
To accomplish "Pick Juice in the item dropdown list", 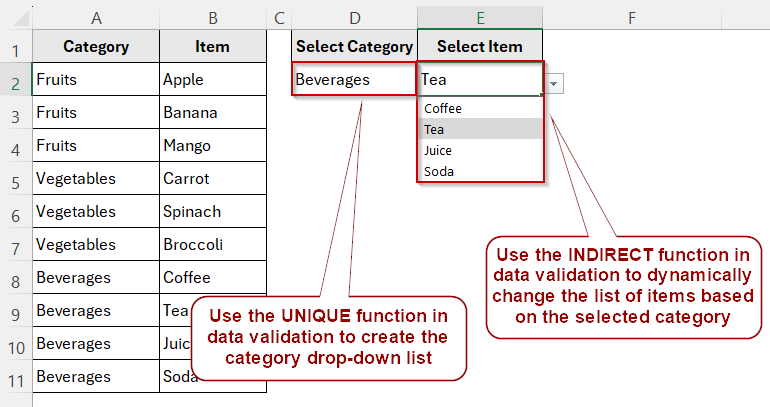I will click(x=480, y=151).
